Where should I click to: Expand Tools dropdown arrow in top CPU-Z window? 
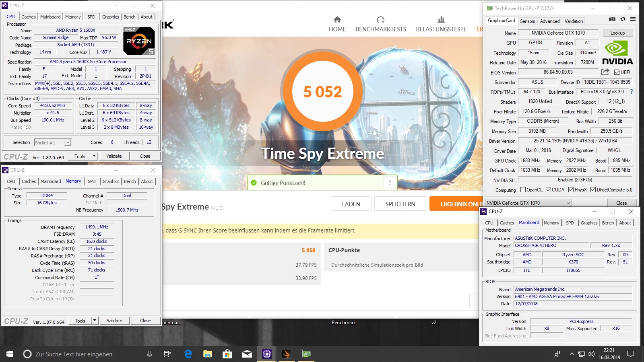[x=94, y=156]
